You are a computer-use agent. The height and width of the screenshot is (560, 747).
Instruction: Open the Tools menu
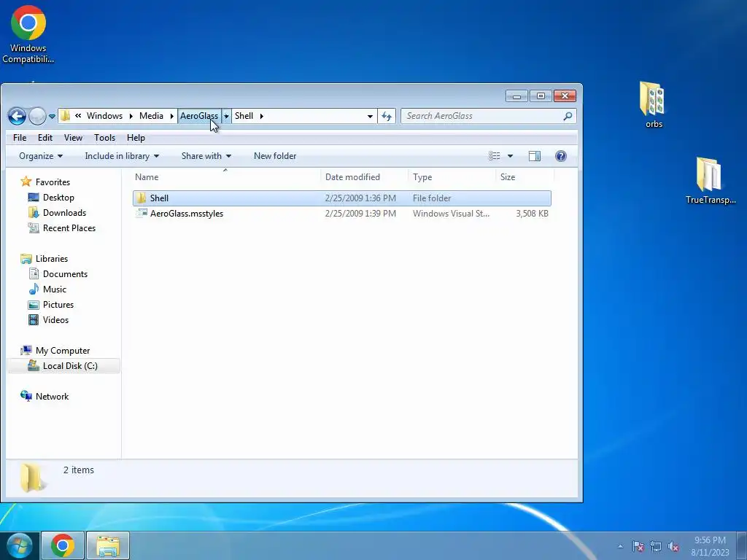[x=104, y=138]
